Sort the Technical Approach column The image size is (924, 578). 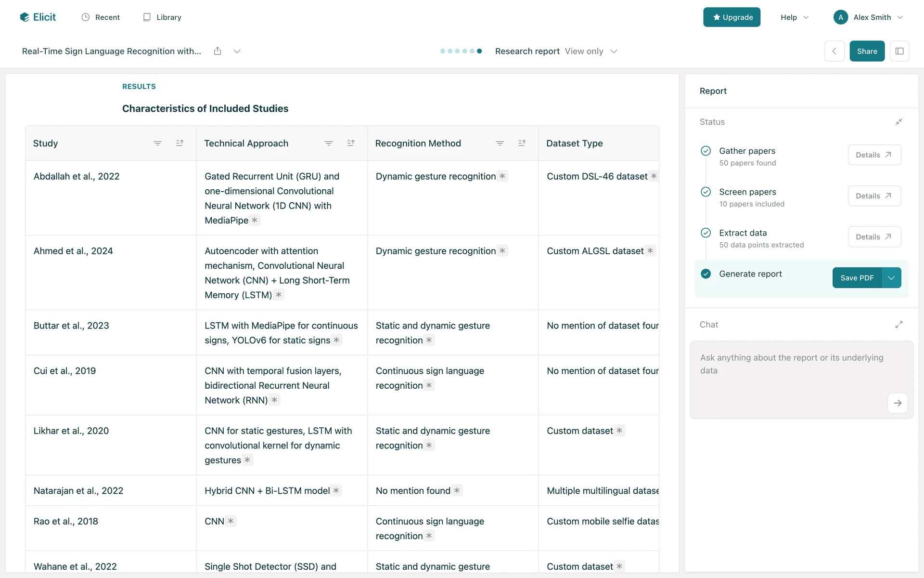click(x=351, y=144)
